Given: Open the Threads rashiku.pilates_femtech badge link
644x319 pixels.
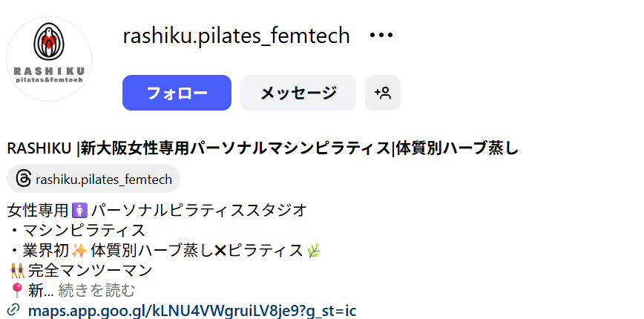Looking at the screenshot, I should click(x=93, y=179).
